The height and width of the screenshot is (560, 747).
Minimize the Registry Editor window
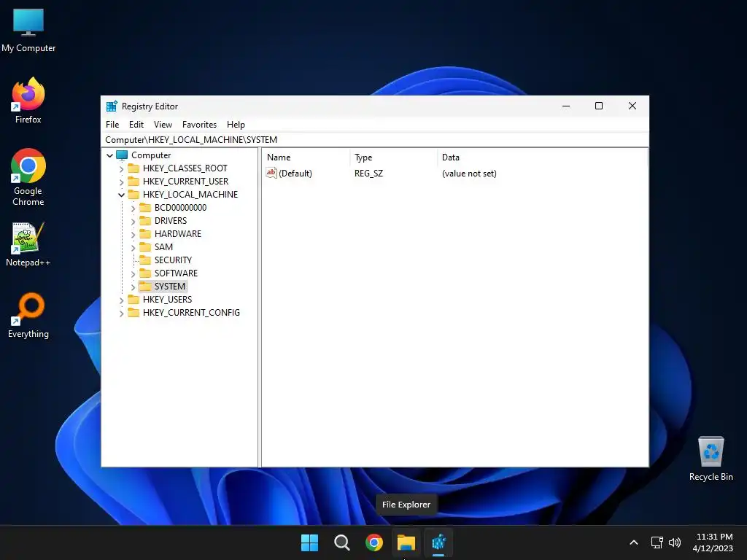566,106
